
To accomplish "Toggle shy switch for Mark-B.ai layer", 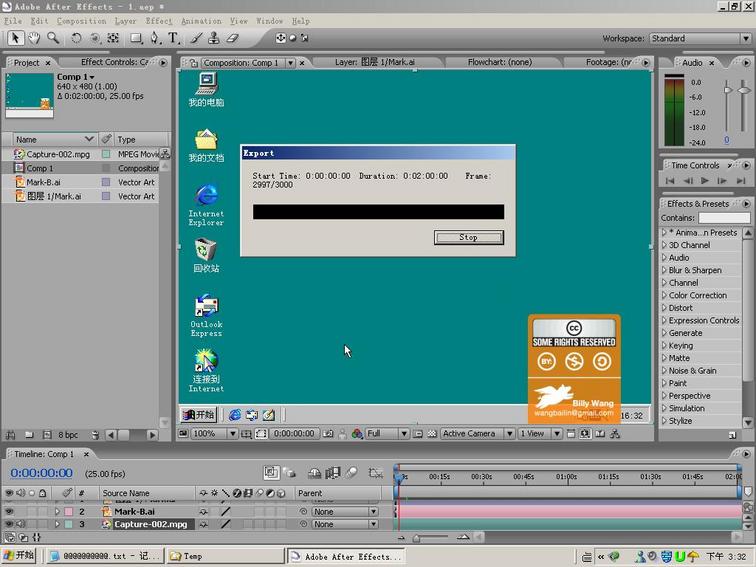I will point(203,512).
